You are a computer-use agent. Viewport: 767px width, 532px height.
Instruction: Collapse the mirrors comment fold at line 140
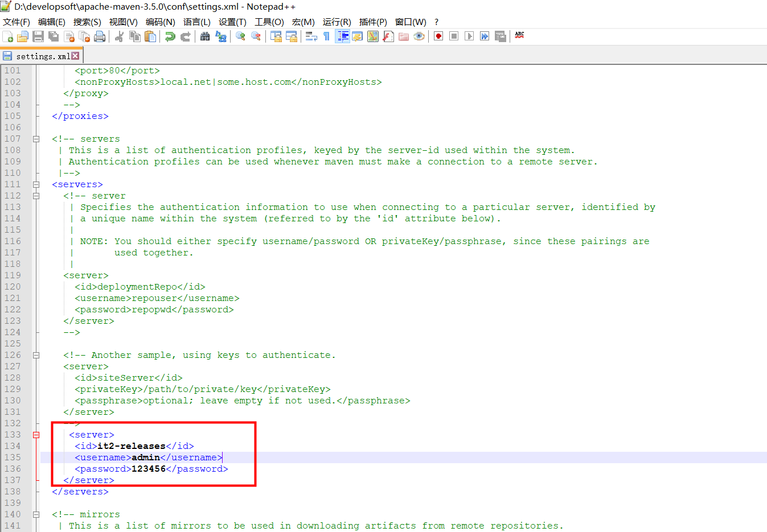[x=36, y=514]
